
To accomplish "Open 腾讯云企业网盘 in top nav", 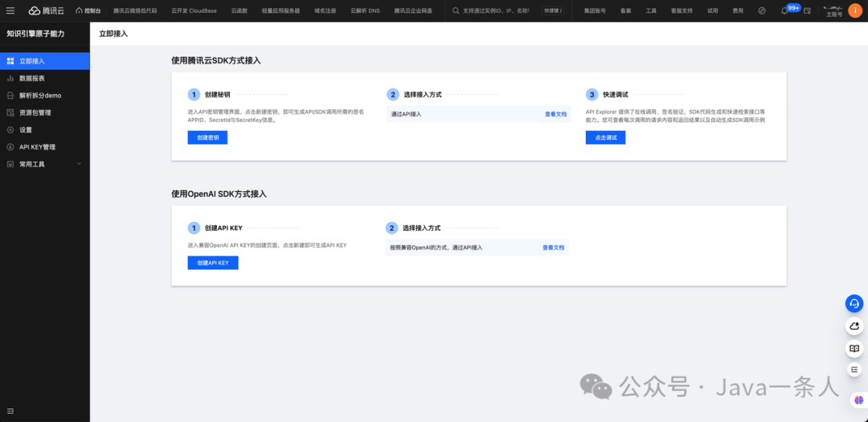I will point(413,10).
